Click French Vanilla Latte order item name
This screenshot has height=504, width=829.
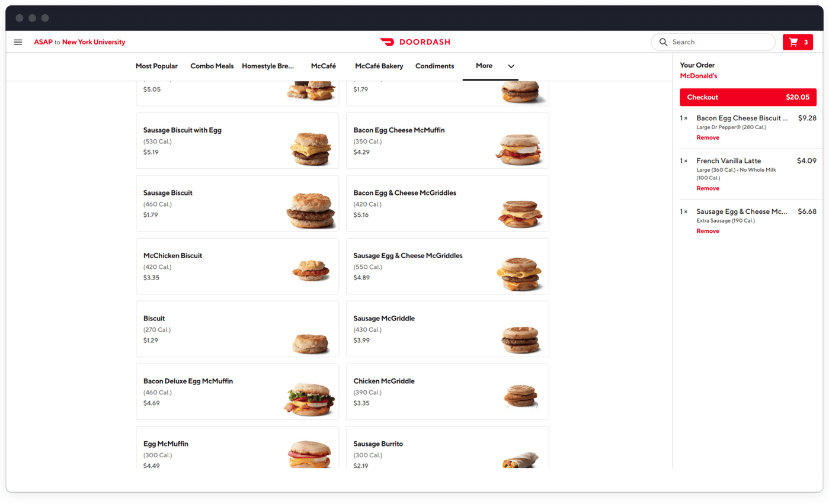729,160
